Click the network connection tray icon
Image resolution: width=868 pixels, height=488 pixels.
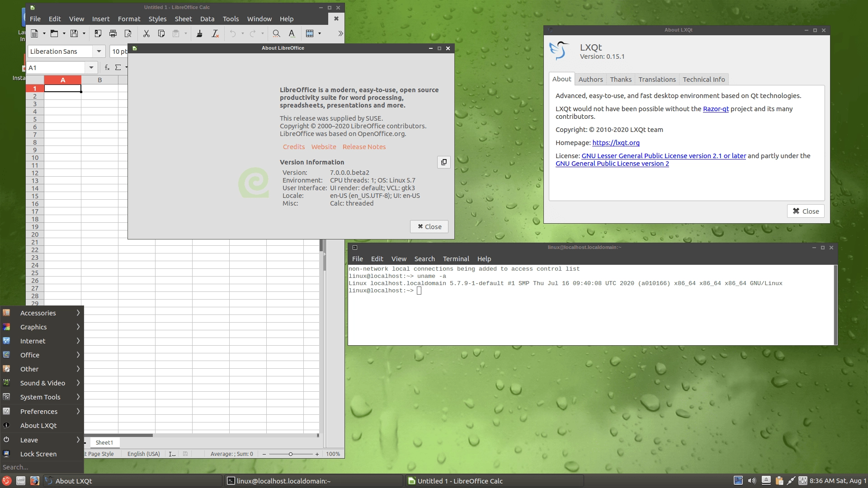pos(791,481)
